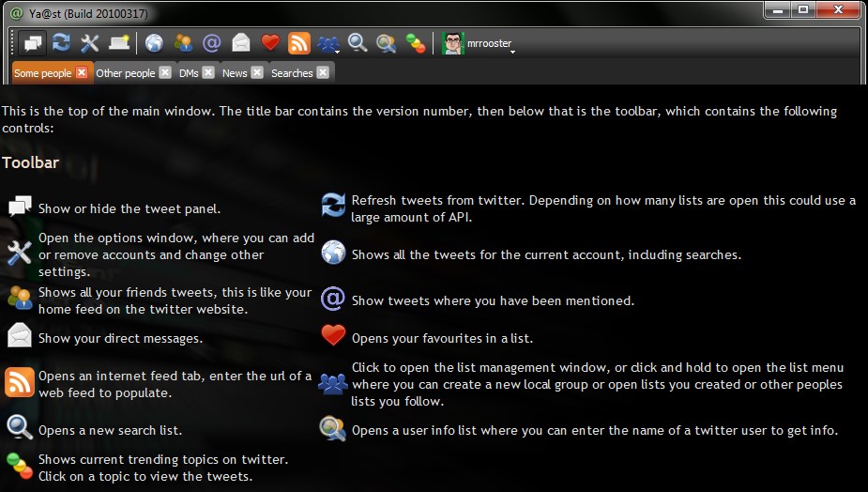Click the mrrooster avatar picture
Viewport: 868px width, 492px height.
point(453,43)
